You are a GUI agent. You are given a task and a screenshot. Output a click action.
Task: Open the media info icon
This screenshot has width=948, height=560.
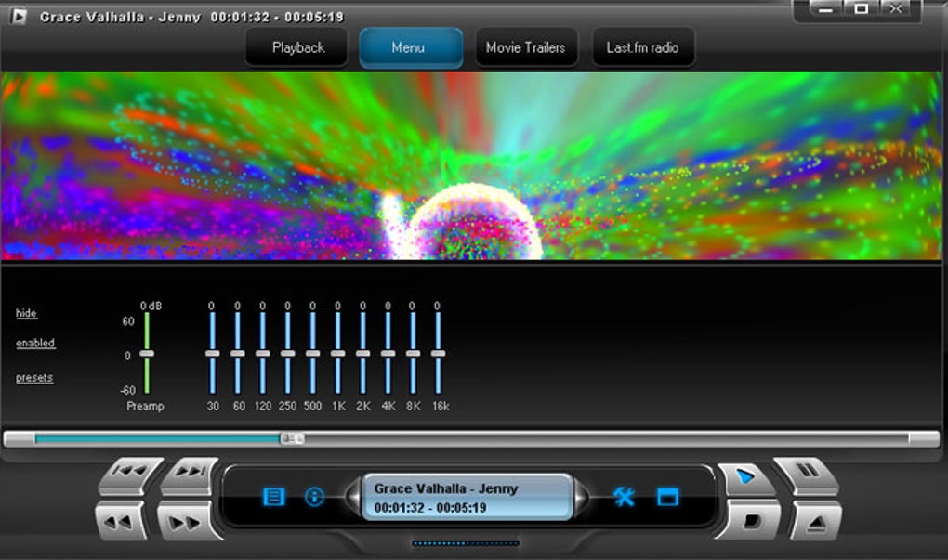(x=314, y=497)
